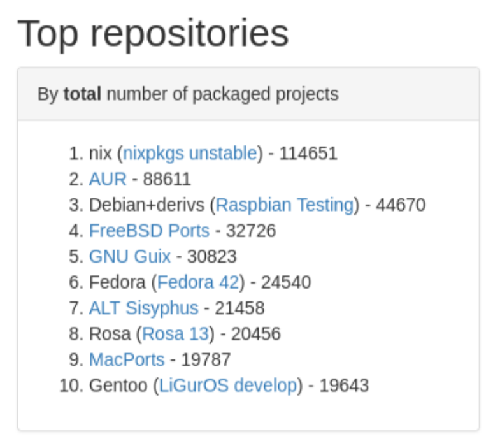The image size is (493, 448).
Task: Click the 30823 package count
Action: (211, 257)
